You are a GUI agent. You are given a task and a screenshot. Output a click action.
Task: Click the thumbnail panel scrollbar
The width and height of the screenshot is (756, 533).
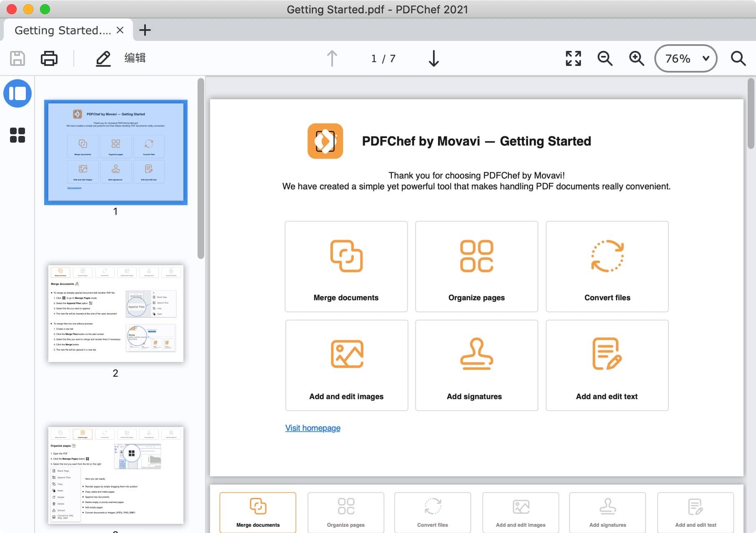[x=201, y=168]
